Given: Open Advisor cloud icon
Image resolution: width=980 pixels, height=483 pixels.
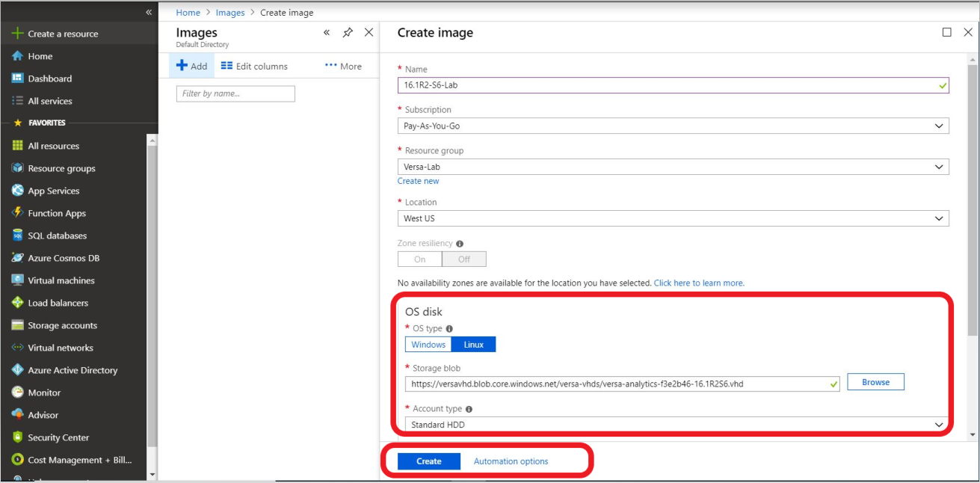Looking at the screenshot, I should [x=17, y=415].
